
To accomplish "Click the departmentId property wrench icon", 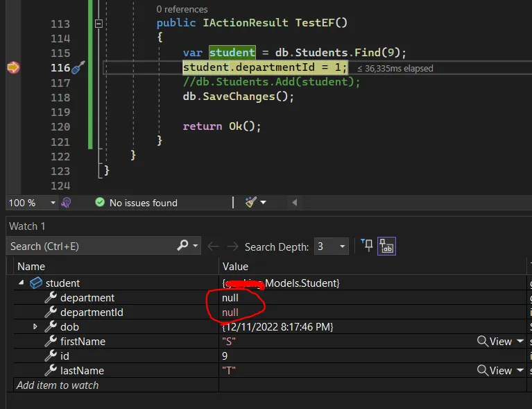I will [x=51, y=312].
